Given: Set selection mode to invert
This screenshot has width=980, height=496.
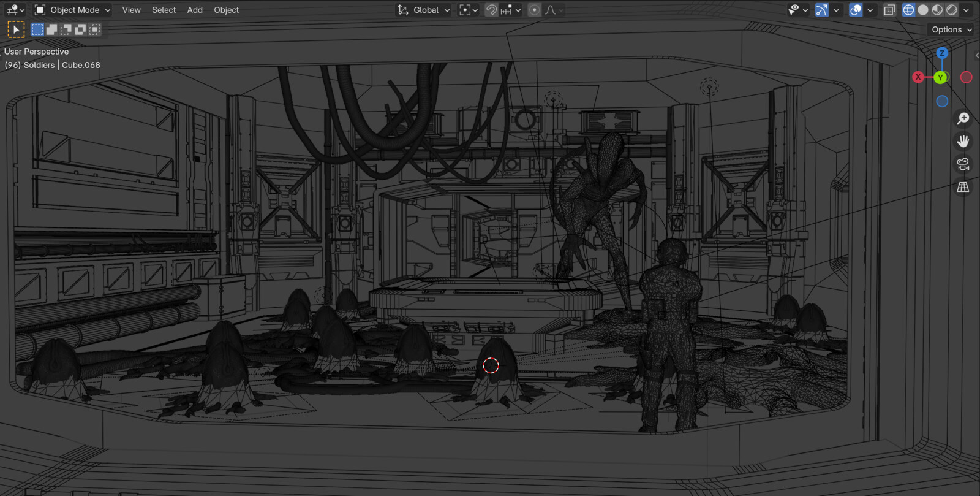Looking at the screenshot, I should tap(80, 29).
